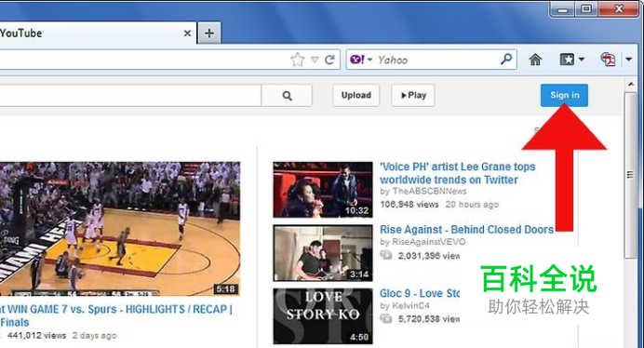Click the scrollbar up arrow
This screenshot has height=348, width=644.
click(631, 85)
